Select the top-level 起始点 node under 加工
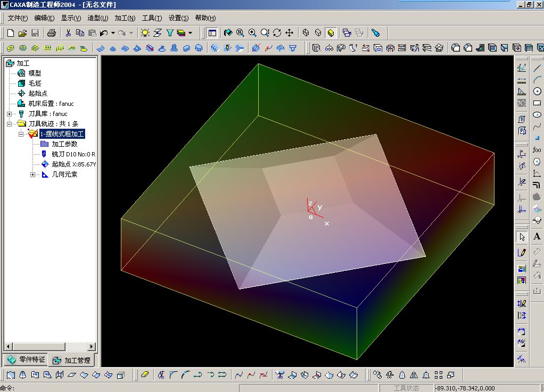The height and width of the screenshot is (392, 544). point(38,93)
